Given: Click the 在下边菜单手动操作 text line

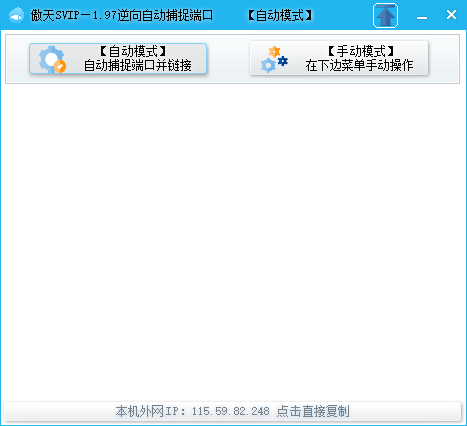Looking at the screenshot, I should tap(359, 65).
